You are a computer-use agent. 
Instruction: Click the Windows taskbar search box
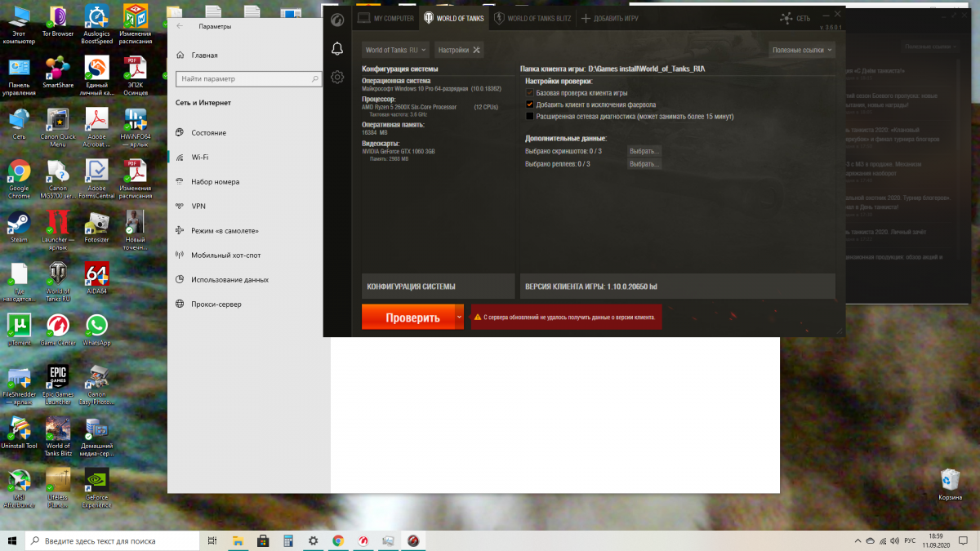coord(110,541)
